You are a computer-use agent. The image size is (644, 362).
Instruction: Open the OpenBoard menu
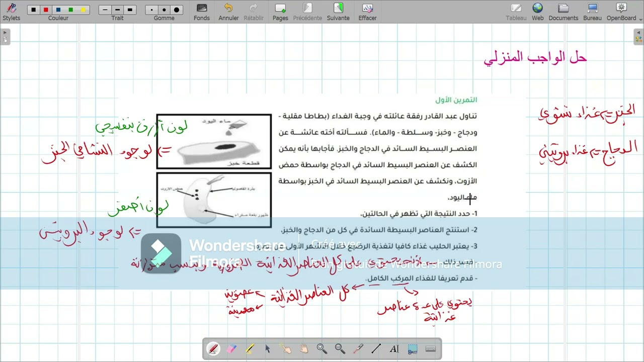(621, 12)
